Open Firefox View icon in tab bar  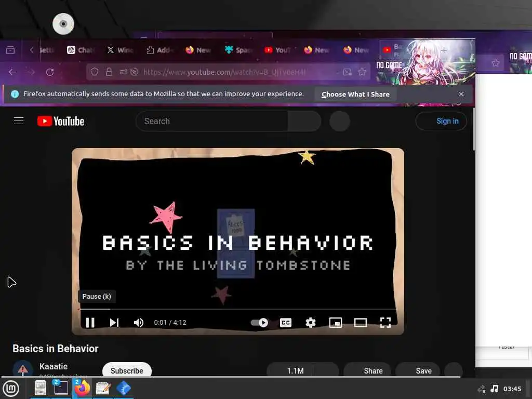point(10,50)
